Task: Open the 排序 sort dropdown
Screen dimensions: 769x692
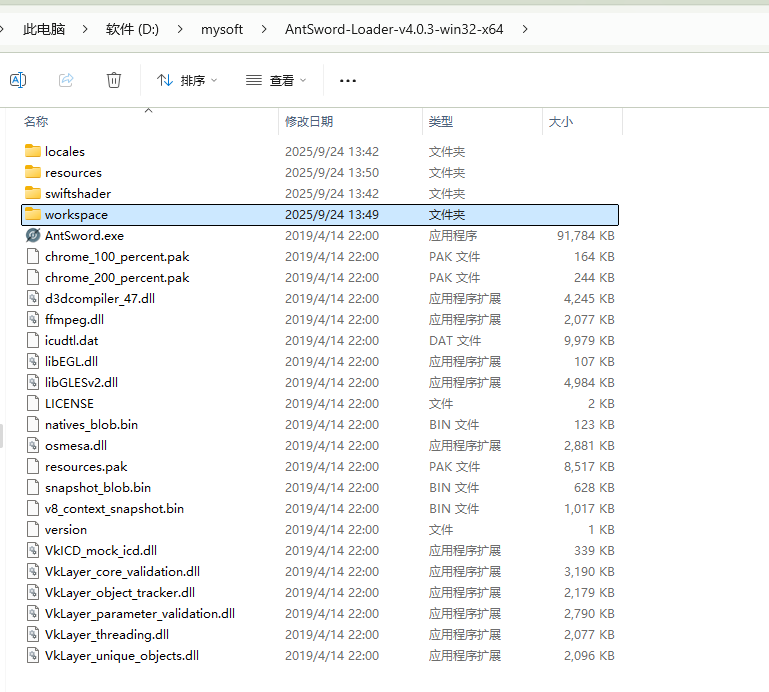Action: pyautogui.click(x=187, y=80)
